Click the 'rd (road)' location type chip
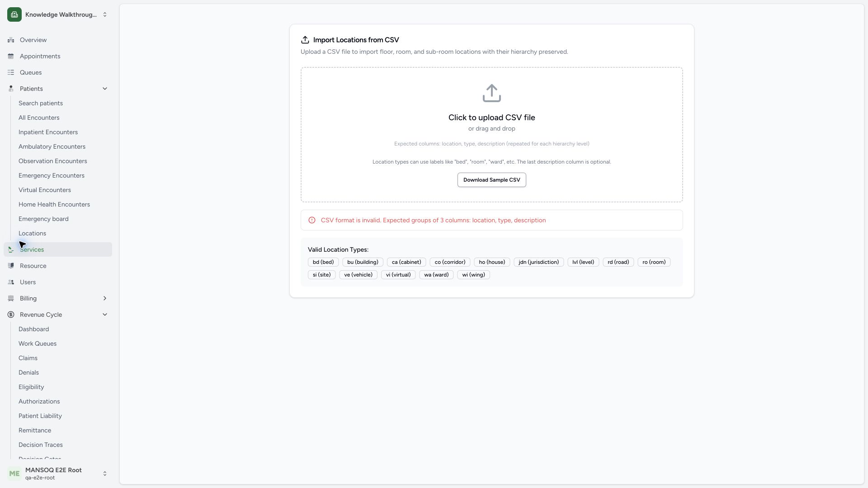This screenshot has height=488, width=868. pos(618,262)
